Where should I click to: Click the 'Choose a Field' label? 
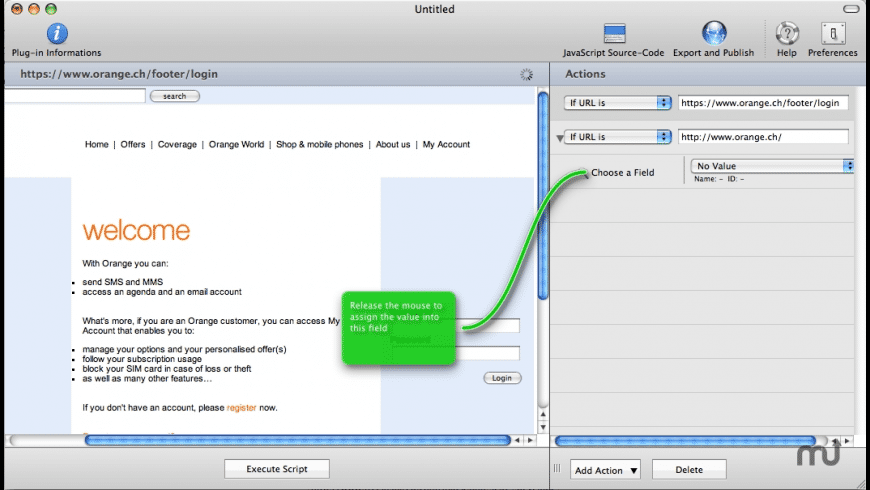click(x=623, y=173)
